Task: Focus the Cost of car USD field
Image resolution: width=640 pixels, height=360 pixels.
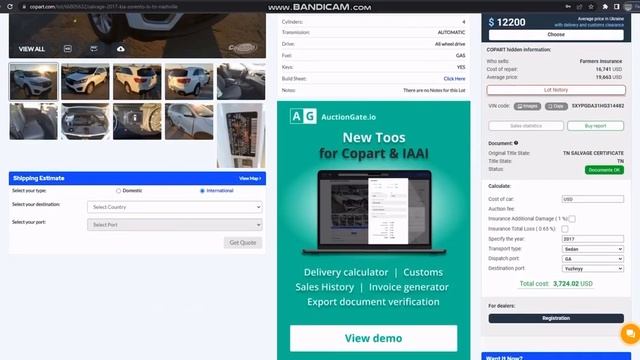Action: pyautogui.click(x=593, y=199)
